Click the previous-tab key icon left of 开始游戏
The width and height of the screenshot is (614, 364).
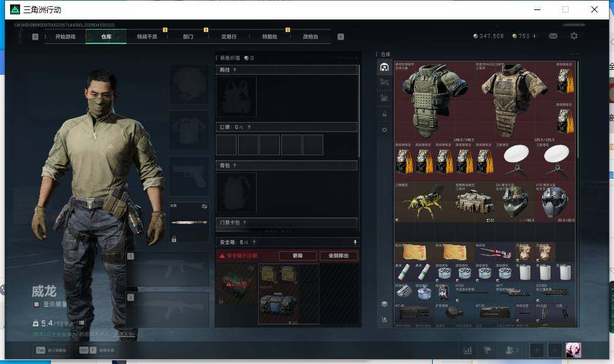pyautogui.click(x=35, y=36)
